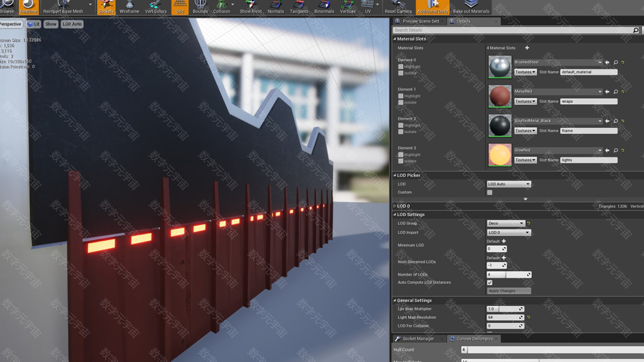Enable Highlight for Element 0

(x=400, y=66)
